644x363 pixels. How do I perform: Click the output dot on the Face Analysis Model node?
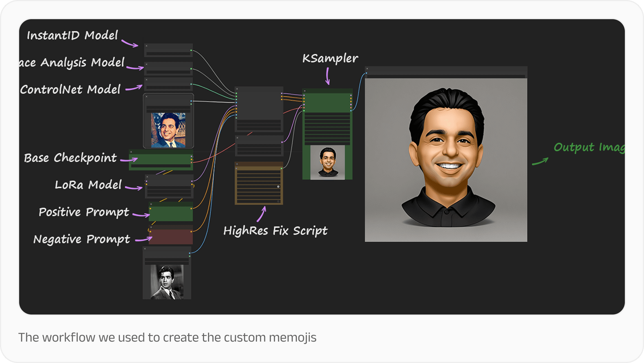click(x=191, y=69)
